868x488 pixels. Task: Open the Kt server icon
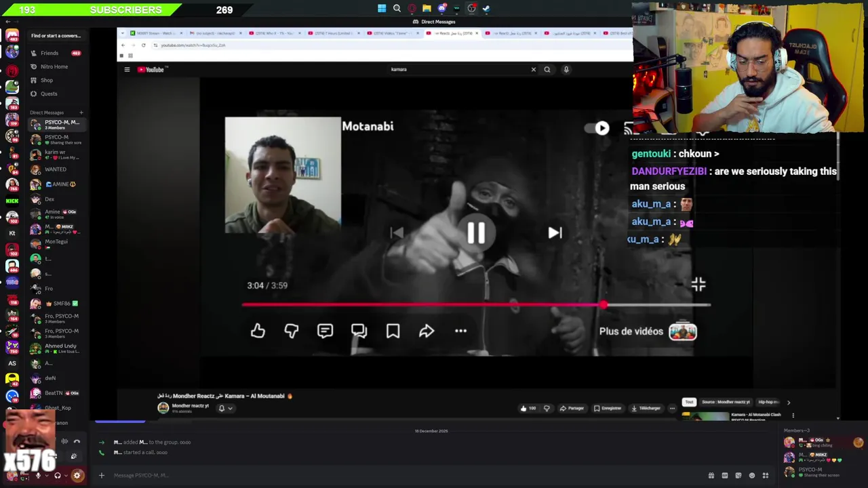12,233
